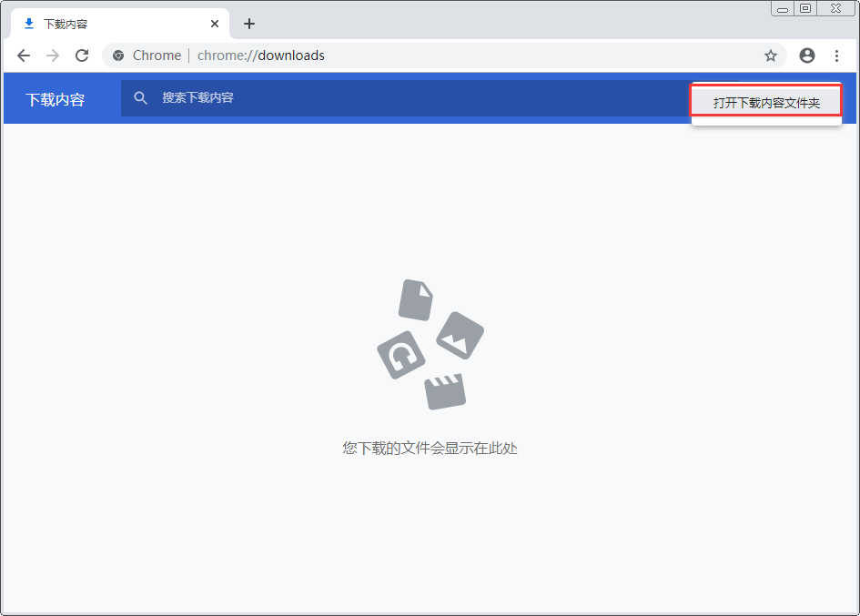The image size is (860, 616).
Task: Click the magnifier icon in the search bar
Action: coord(141,97)
